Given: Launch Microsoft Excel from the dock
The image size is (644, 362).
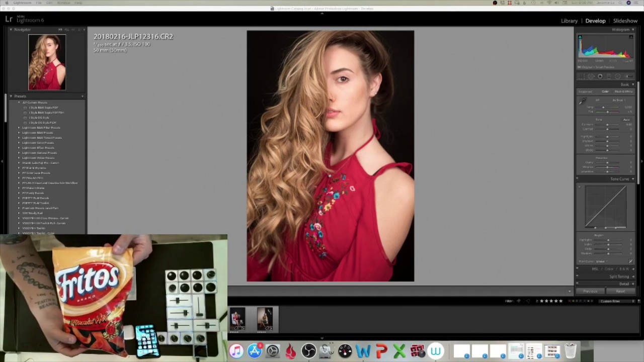Looking at the screenshot, I should pyautogui.click(x=399, y=350).
